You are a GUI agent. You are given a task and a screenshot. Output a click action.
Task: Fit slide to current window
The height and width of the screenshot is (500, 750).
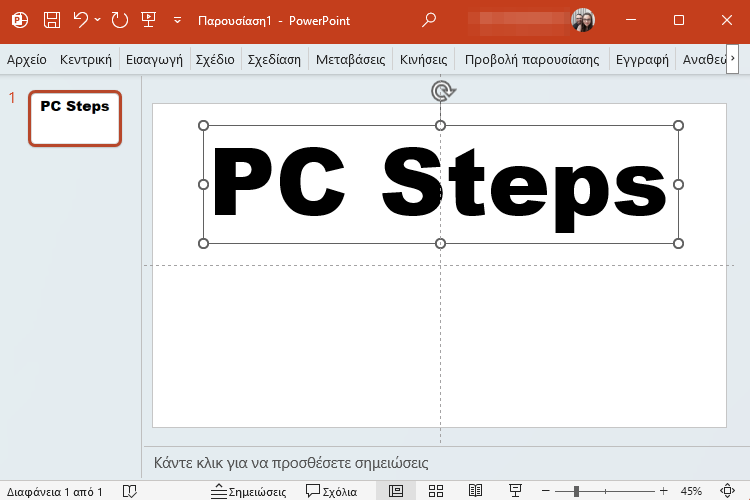[727, 491]
